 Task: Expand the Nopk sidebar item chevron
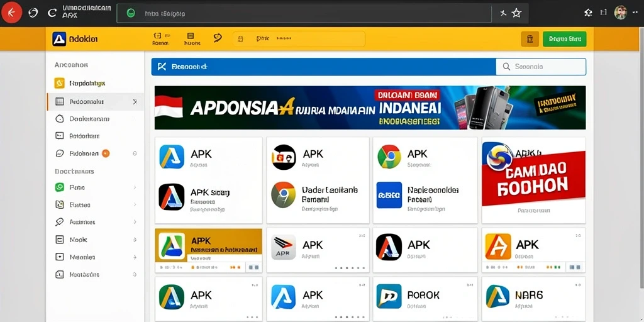[x=135, y=240]
